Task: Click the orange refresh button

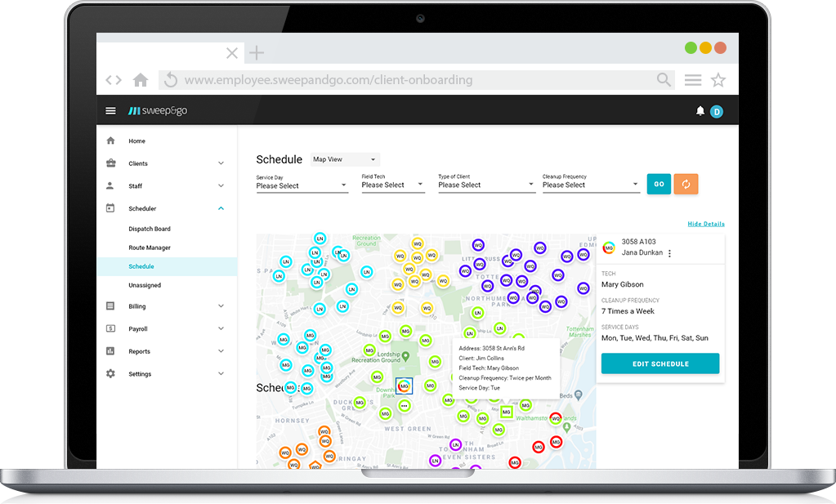Action: 686,184
